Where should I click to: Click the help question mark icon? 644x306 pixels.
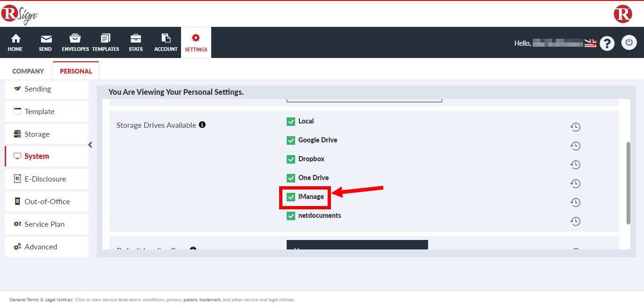(607, 43)
